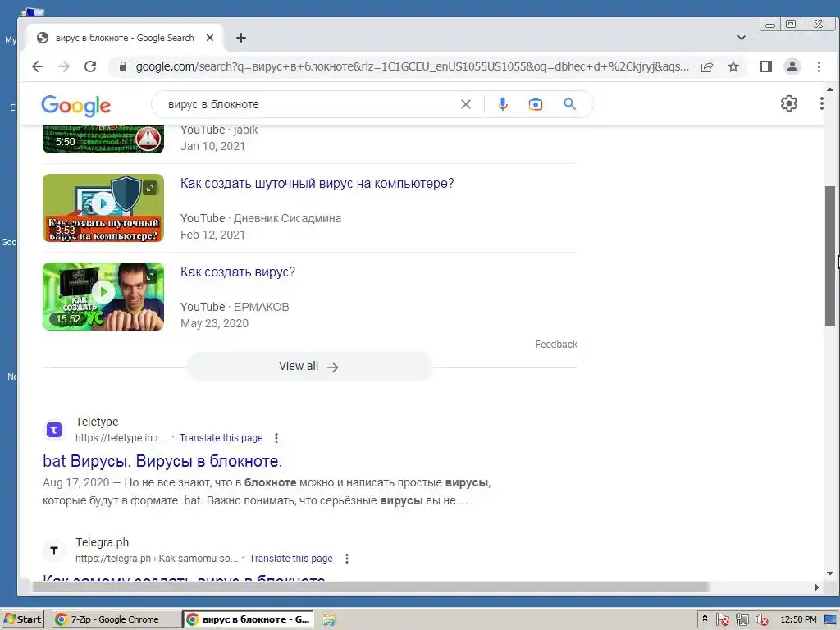Click the blue magnifier search button
Image resolution: width=840 pixels, height=630 pixels.
point(569,104)
